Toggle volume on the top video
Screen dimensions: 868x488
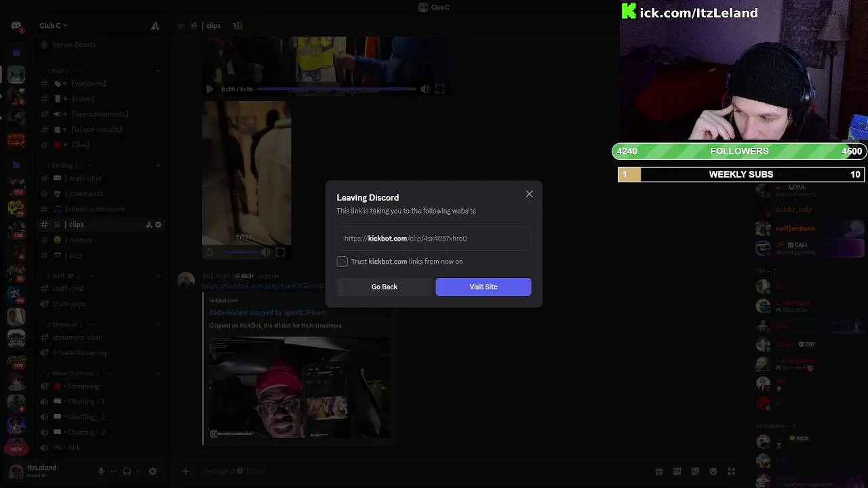[x=425, y=89]
